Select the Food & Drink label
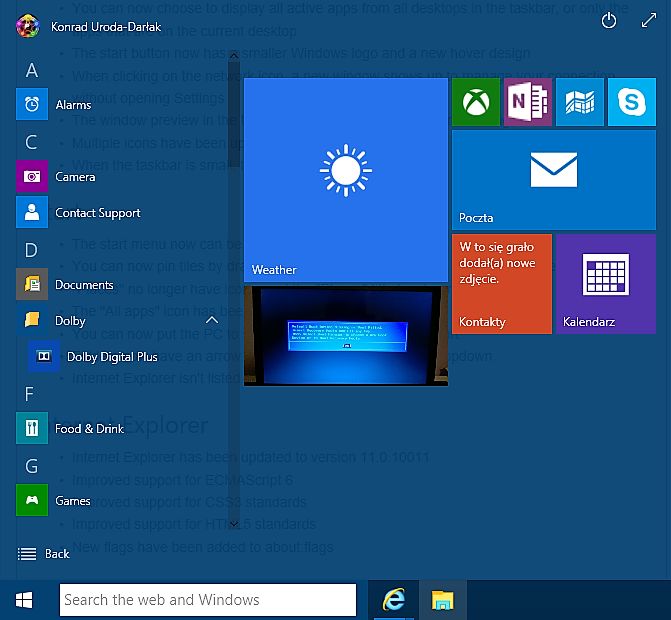The height and width of the screenshot is (620, 671). 89,428
